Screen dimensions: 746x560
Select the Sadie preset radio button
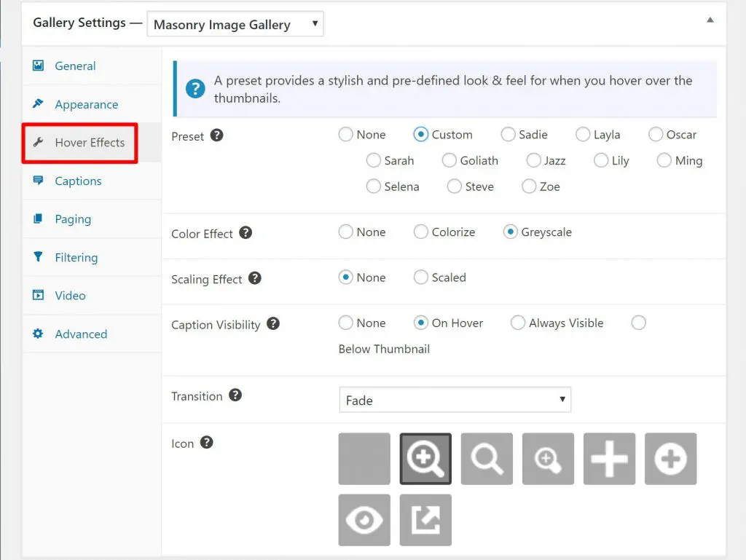click(x=509, y=135)
